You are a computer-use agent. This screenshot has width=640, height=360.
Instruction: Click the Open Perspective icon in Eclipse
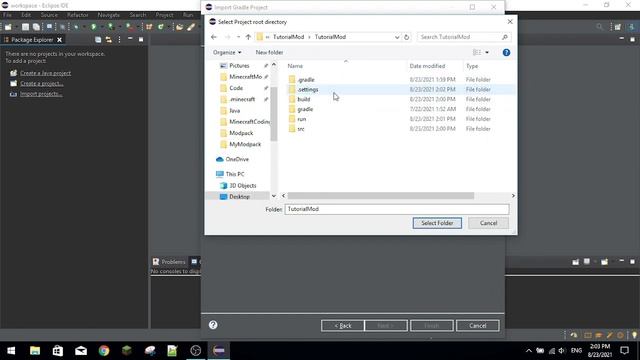point(618,27)
